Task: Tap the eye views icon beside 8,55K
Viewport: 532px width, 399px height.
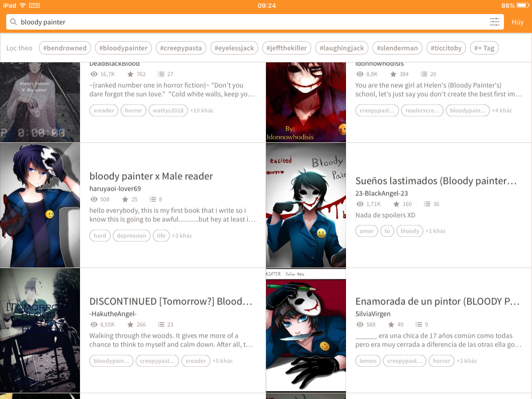Action: click(x=94, y=324)
